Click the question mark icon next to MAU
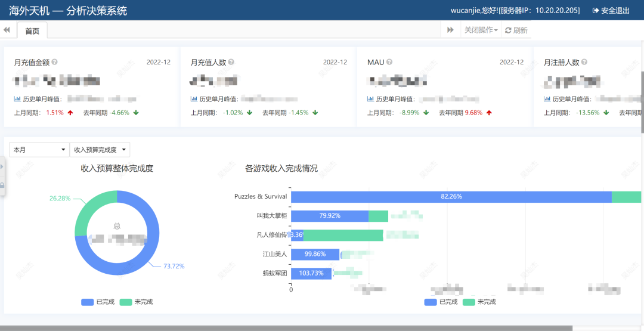The height and width of the screenshot is (331, 644). (389, 62)
